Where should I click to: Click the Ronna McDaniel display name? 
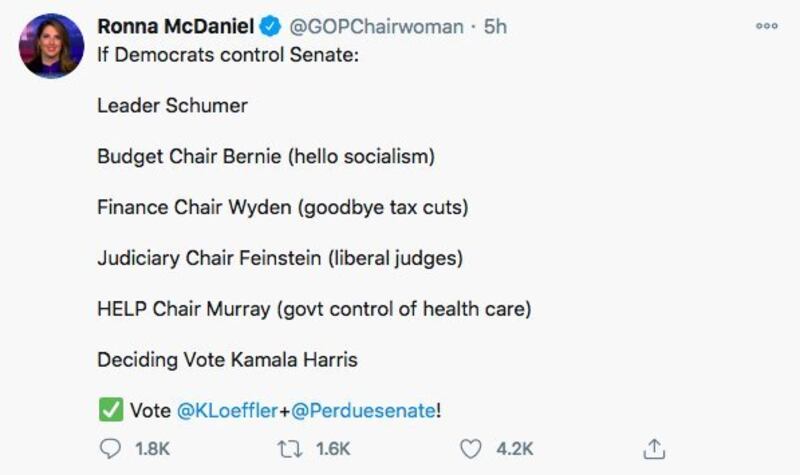tap(176, 27)
